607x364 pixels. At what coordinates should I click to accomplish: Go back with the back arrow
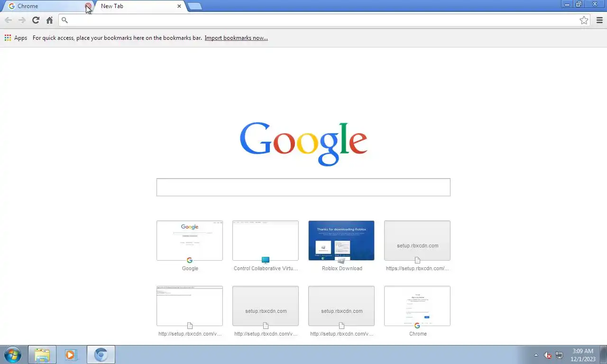pos(8,20)
